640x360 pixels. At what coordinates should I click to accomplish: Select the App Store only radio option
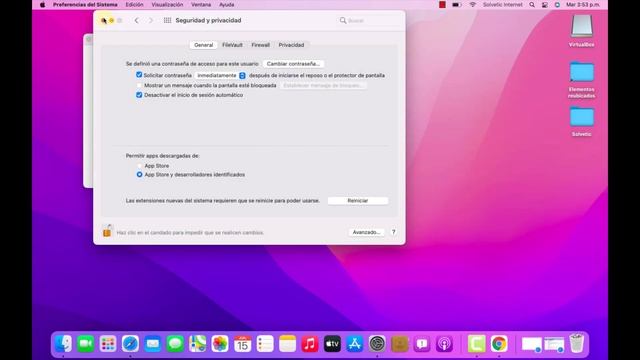[140, 166]
